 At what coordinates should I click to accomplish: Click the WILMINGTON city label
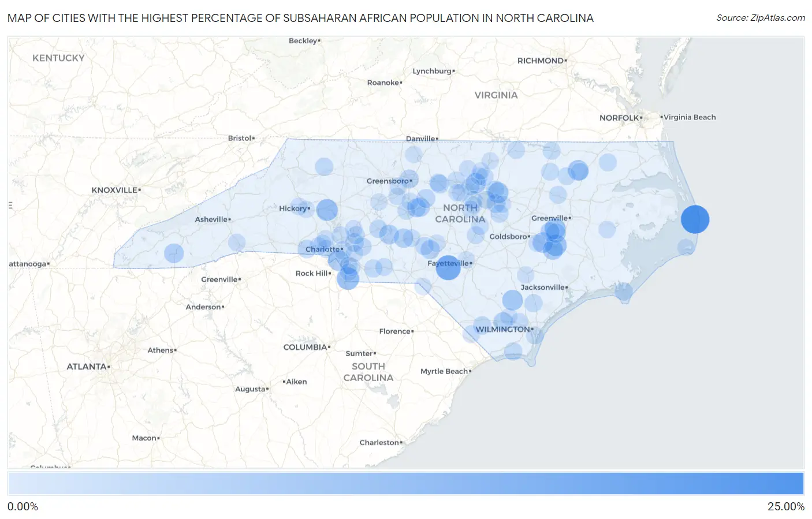click(504, 329)
